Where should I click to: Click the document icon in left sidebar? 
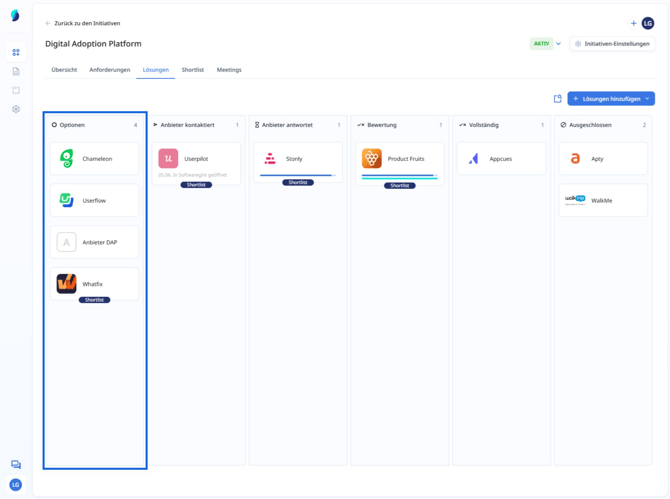click(x=16, y=71)
